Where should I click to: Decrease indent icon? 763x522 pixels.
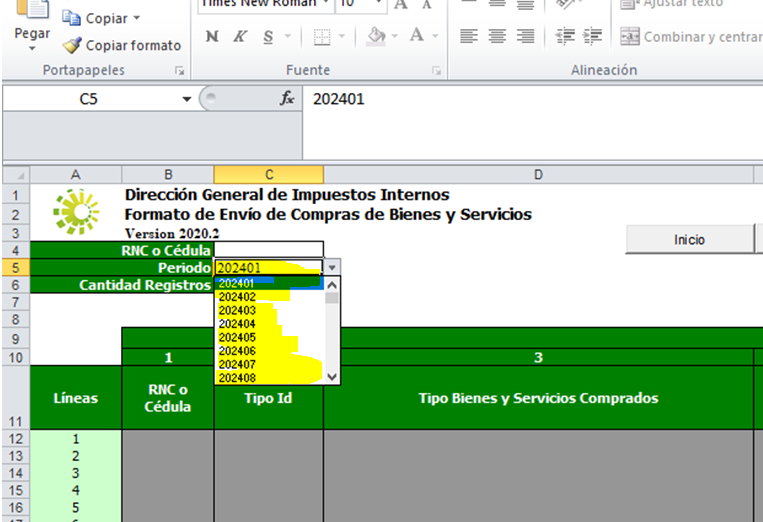pos(564,36)
